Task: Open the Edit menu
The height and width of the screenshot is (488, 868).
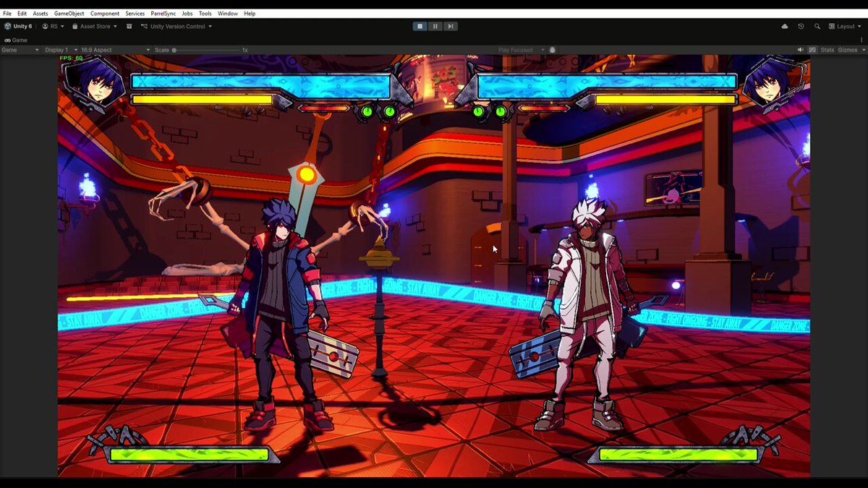Action: coord(22,14)
